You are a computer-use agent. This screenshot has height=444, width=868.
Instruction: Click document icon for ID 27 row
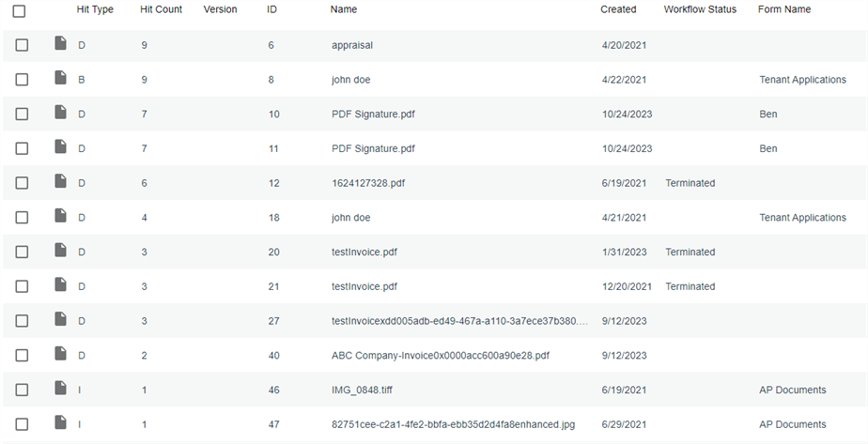pyautogui.click(x=60, y=319)
